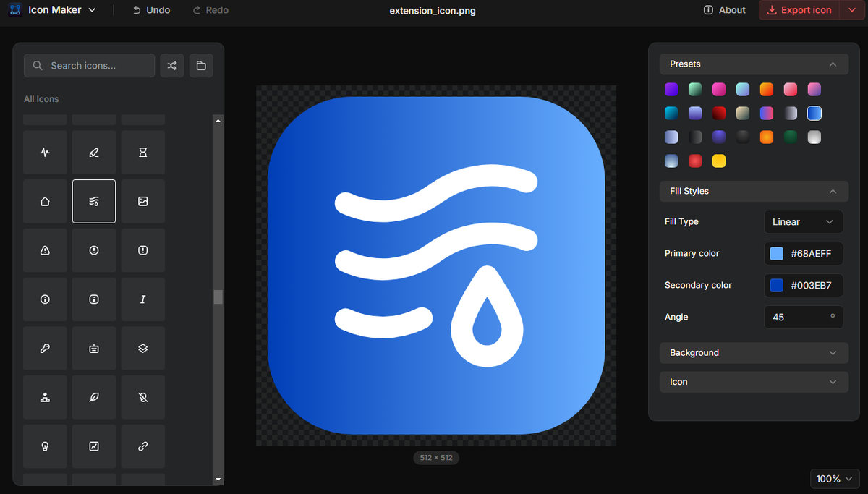Select the leaf icon
Image resolution: width=868 pixels, height=494 pixels.
coord(94,397)
